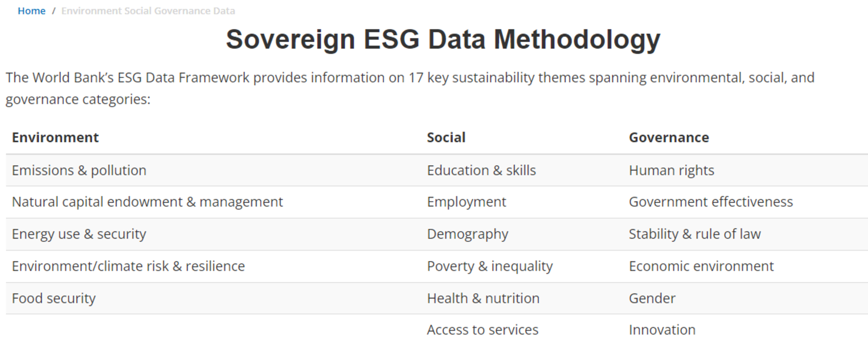Click the Human rights cell
This screenshot has width=868, height=354.
pos(672,170)
